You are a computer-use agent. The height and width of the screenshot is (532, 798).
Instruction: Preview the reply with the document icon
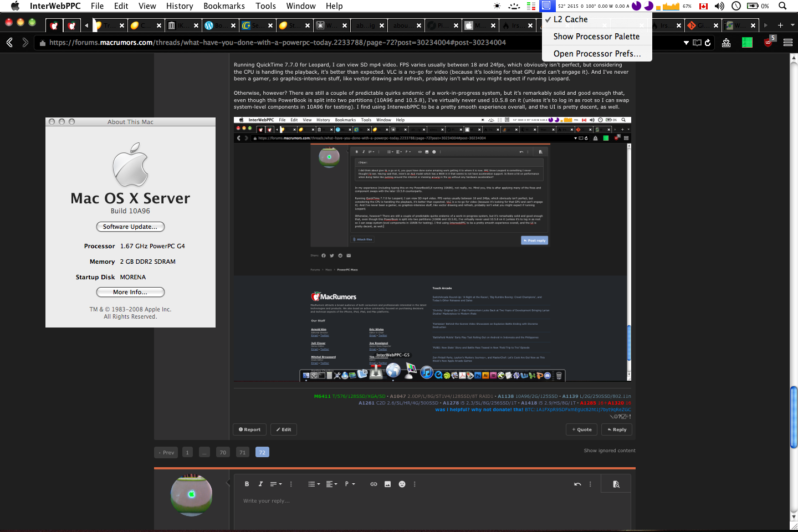pos(616,484)
